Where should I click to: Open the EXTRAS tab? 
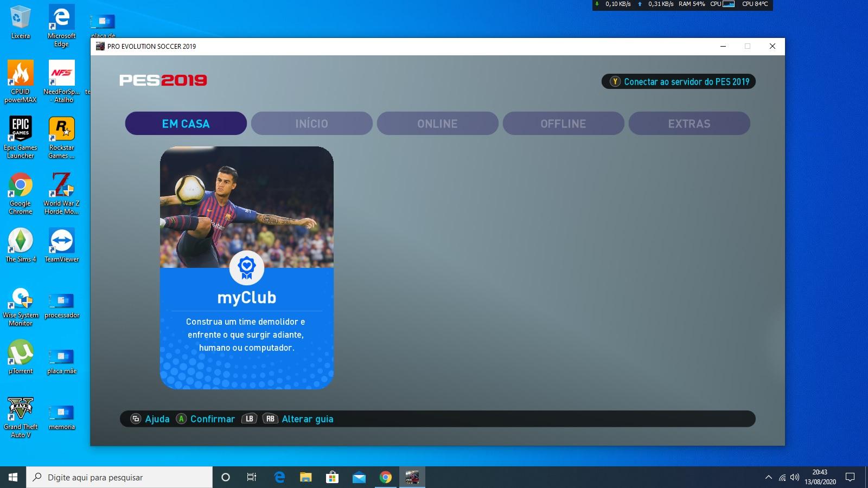click(689, 124)
